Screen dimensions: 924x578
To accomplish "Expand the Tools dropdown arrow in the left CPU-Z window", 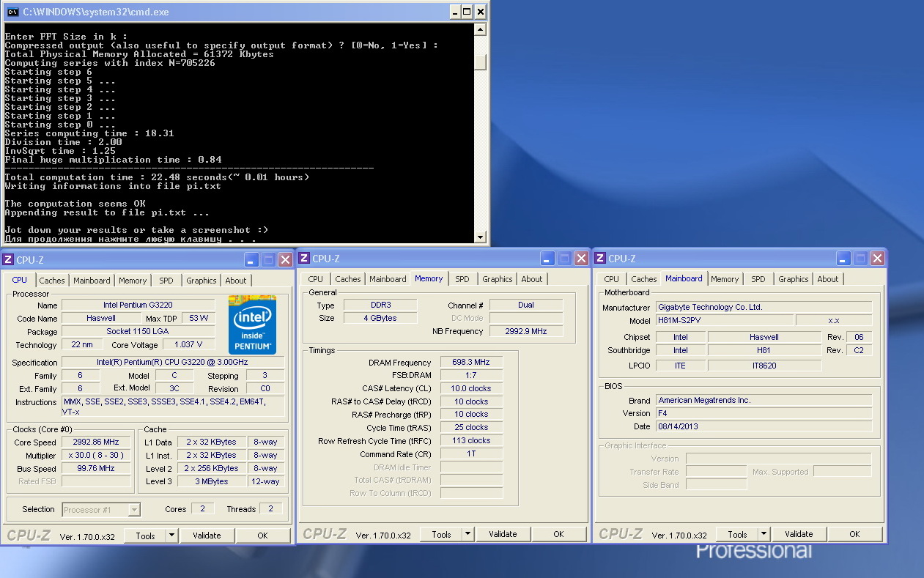I will point(171,536).
